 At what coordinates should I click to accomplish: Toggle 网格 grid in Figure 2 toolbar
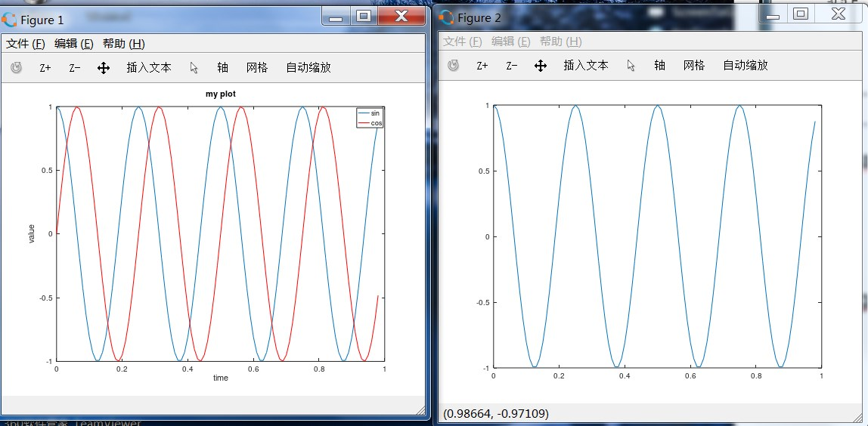tap(694, 65)
